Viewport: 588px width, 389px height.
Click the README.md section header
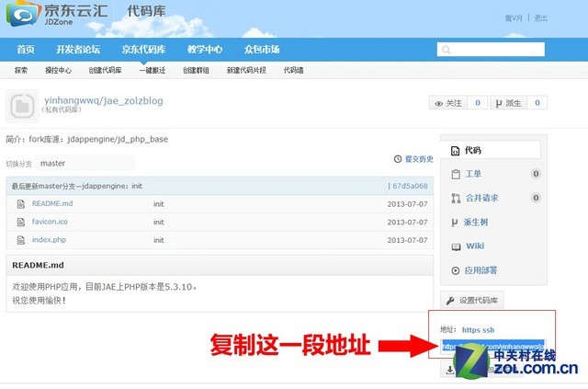tap(220, 266)
